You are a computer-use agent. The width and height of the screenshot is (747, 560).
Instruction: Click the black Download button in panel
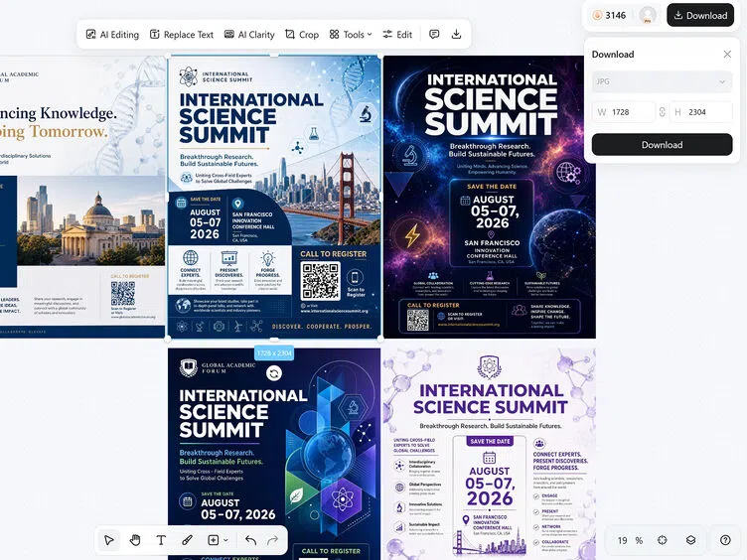click(662, 145)
